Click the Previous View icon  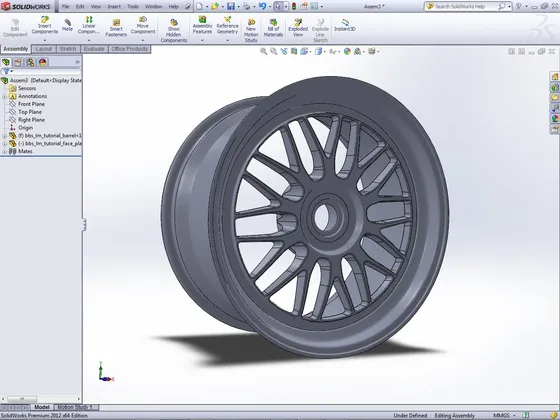284,51
